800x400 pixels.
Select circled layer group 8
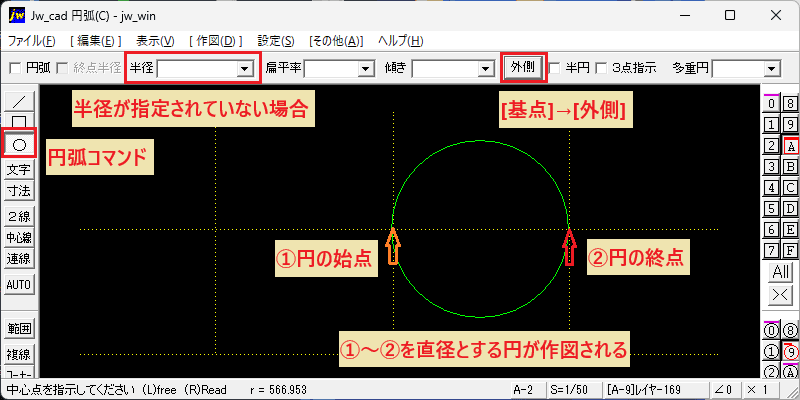tap(790, 331)
